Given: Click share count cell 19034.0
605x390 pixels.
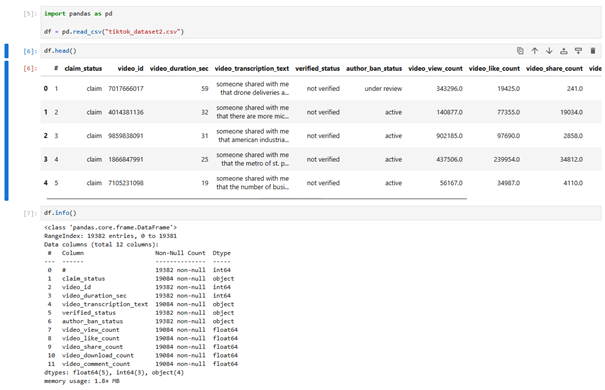Looking at the screenshot, I should coord(571,112).
